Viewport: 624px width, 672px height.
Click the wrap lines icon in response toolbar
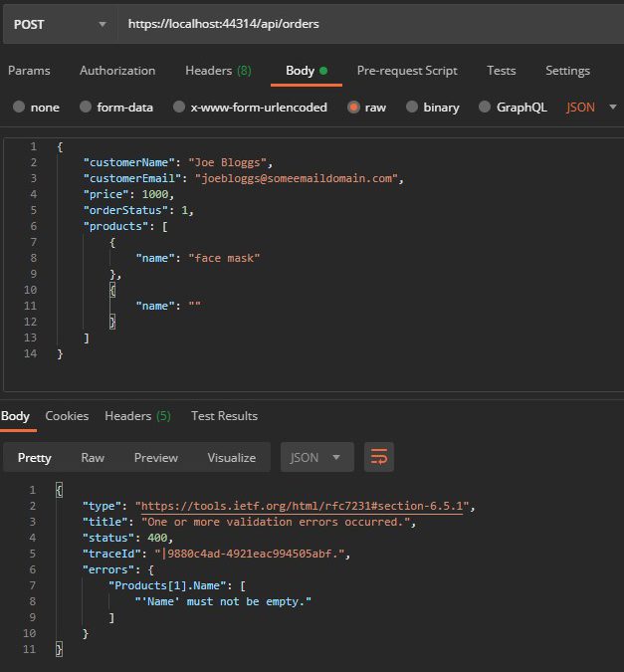pyautogui.click(x=379, y=457)
